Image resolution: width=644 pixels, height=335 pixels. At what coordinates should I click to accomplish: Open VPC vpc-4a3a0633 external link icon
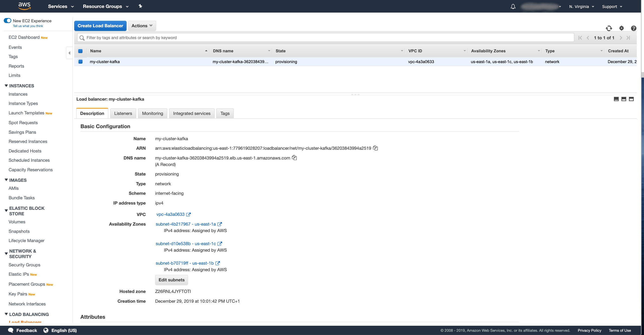189,215
